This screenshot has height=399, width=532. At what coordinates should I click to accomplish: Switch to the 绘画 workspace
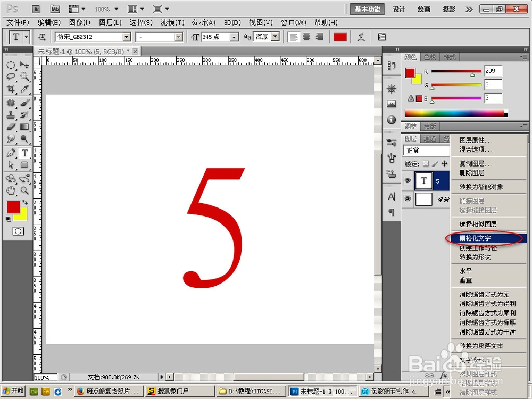[x=424, y=9]
